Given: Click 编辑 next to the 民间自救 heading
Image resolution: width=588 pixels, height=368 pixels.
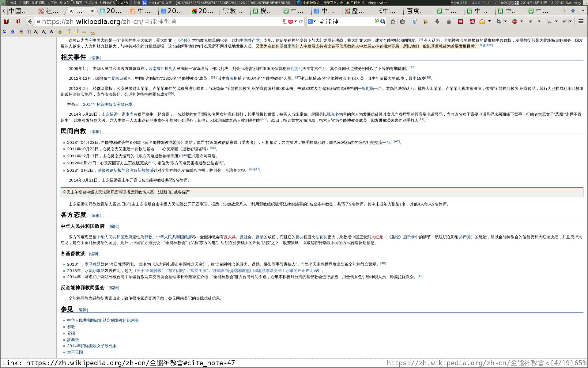Looking at the screenshot, I should click(x=95, y=132).
